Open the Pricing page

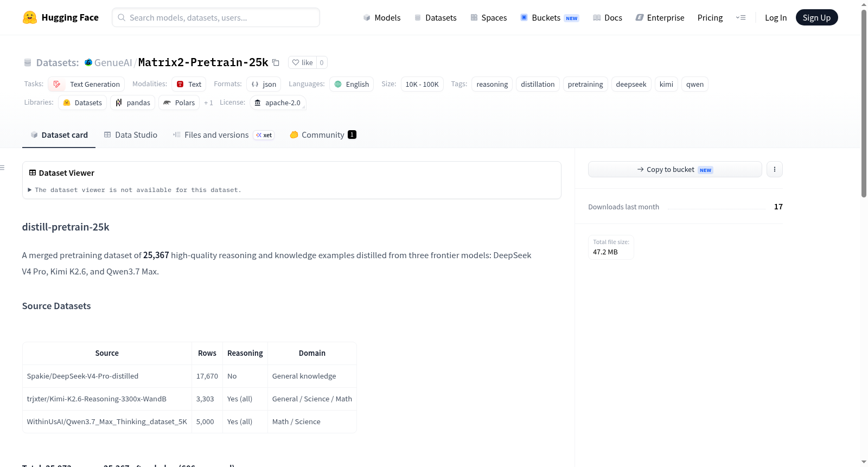(710, 17)
